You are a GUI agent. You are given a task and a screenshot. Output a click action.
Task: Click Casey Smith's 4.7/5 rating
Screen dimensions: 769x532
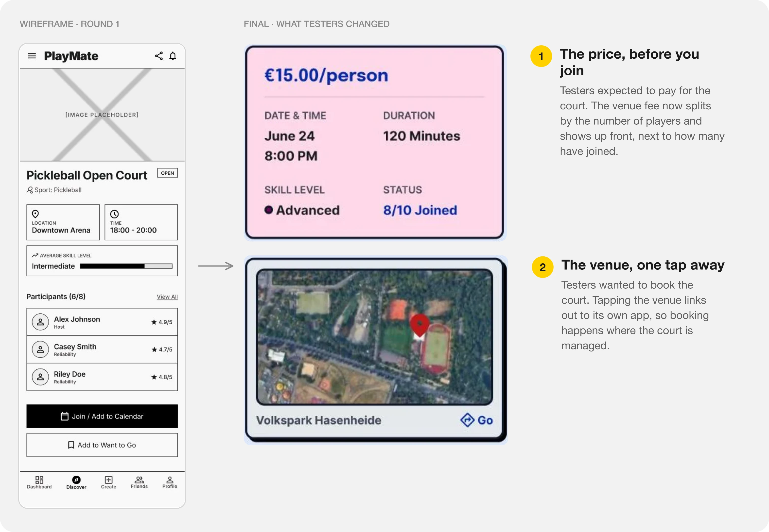(162, 349)
